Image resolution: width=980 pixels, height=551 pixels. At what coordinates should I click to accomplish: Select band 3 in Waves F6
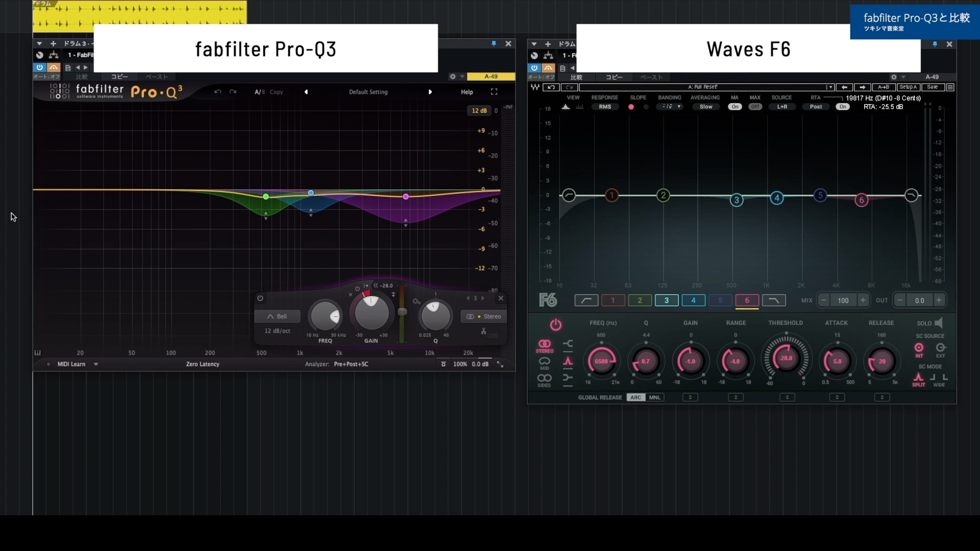pyautogui.click(x=667, y=300)
